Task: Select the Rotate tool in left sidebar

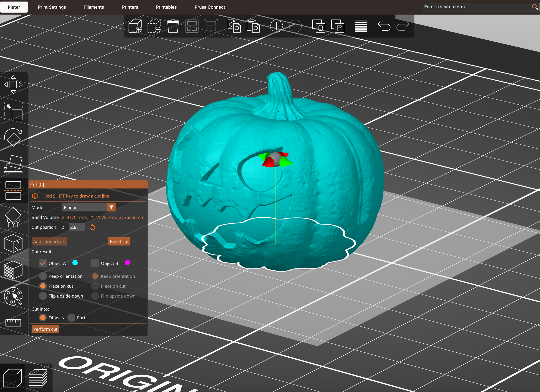Action: (x=13, y=137)
